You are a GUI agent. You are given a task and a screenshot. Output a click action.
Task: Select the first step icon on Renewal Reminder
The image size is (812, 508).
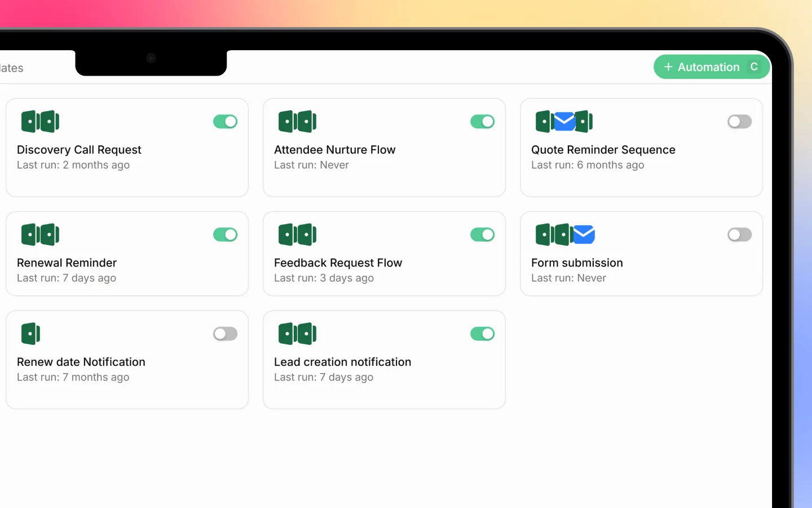click(x=30, y=234)
